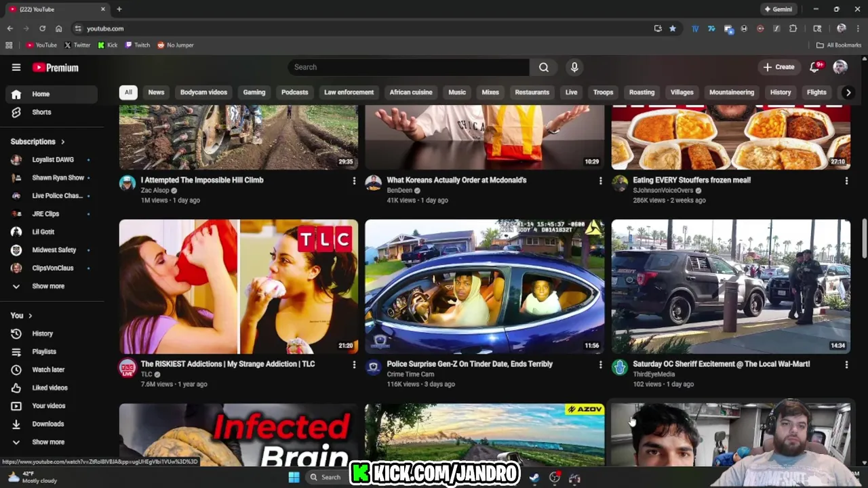Start voice search with microphone icon

[x=574, y=67]
